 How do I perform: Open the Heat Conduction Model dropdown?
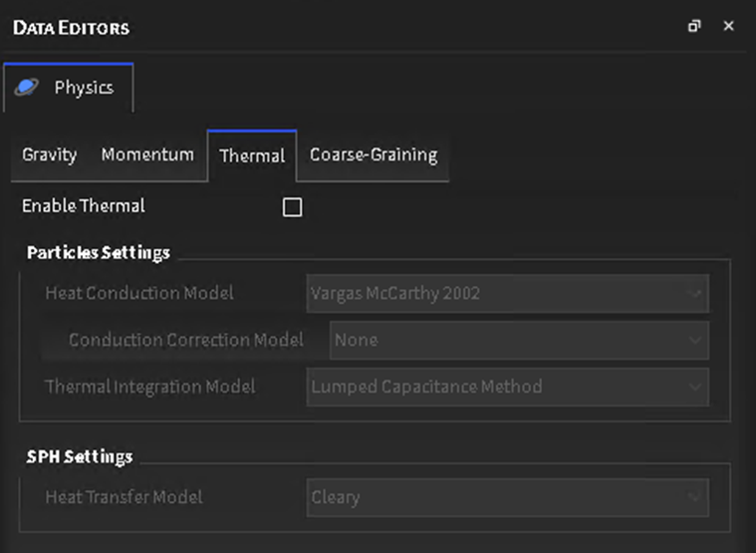click(508, 294)
